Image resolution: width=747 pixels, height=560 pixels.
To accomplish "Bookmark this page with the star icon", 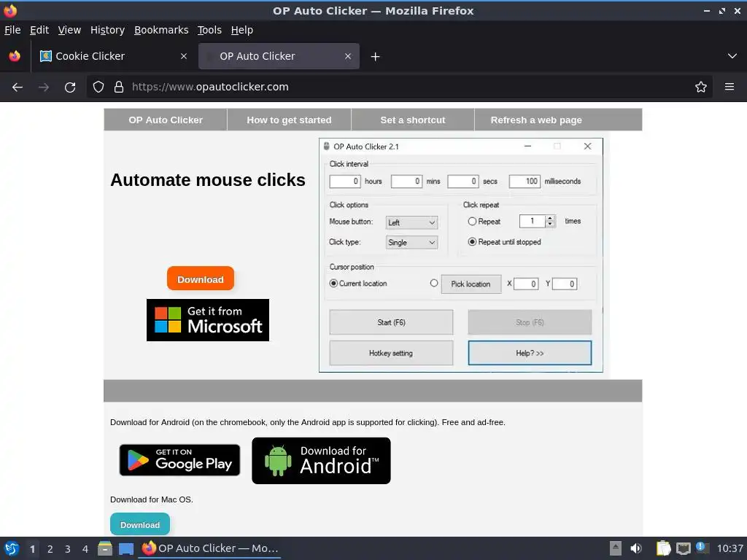I will click(x=701, y=87).
